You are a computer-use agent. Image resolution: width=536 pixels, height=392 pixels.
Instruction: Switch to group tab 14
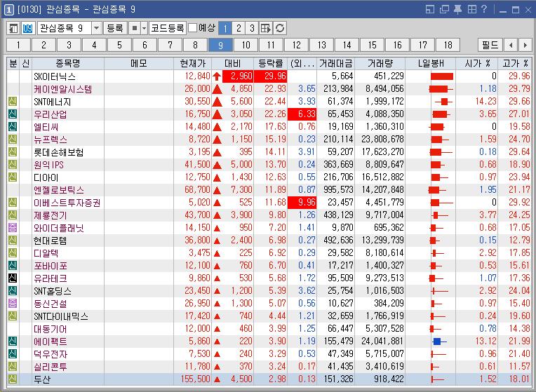click(347, 45)
